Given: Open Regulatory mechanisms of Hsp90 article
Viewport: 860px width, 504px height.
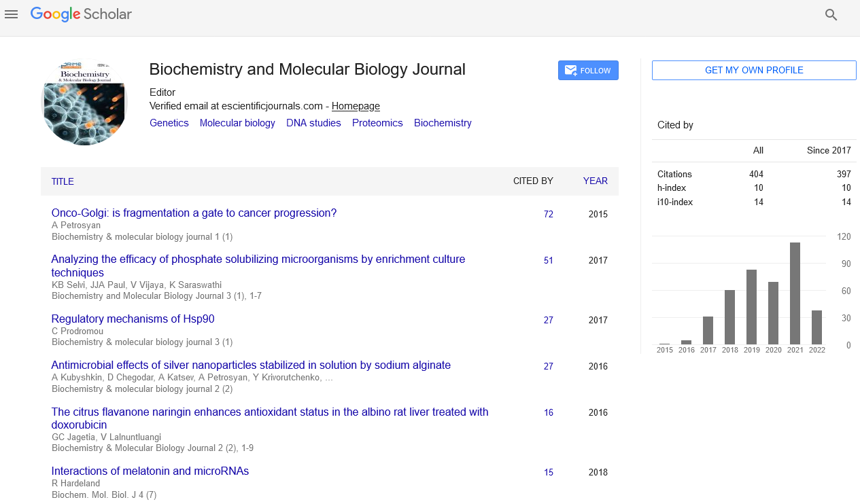Looking at the screenshot, I should pyautogui.click(x=133, y=319).
